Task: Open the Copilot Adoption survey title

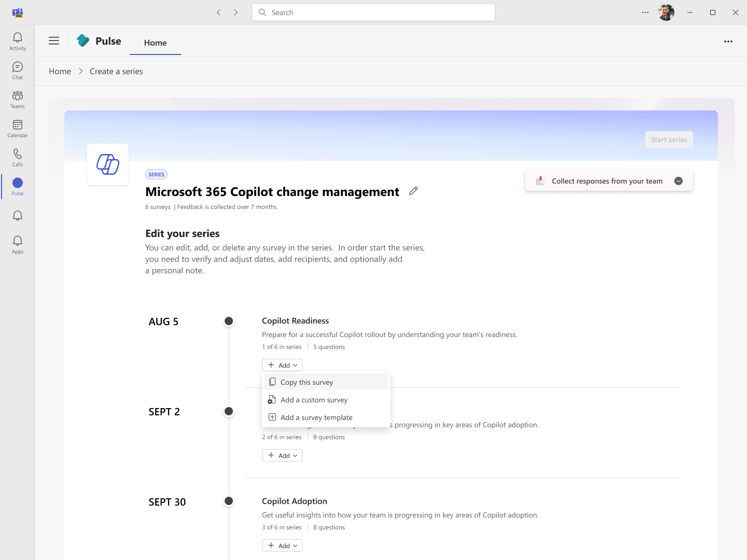Action: 295,501
